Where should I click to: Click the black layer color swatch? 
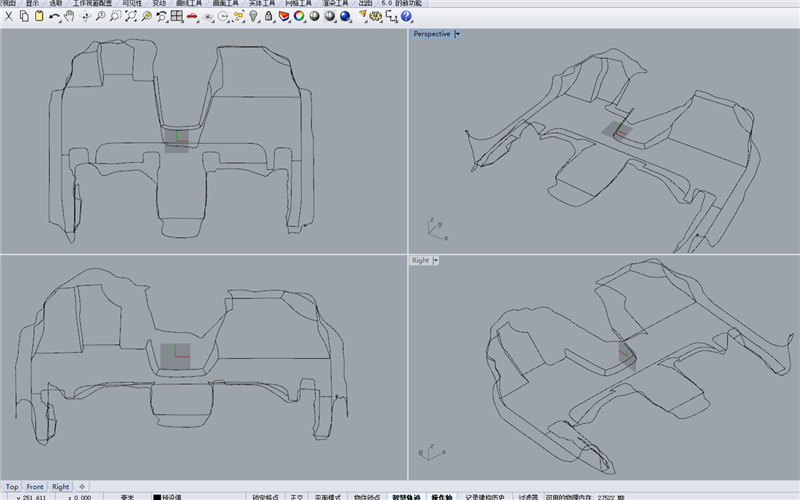click(157, 496)
